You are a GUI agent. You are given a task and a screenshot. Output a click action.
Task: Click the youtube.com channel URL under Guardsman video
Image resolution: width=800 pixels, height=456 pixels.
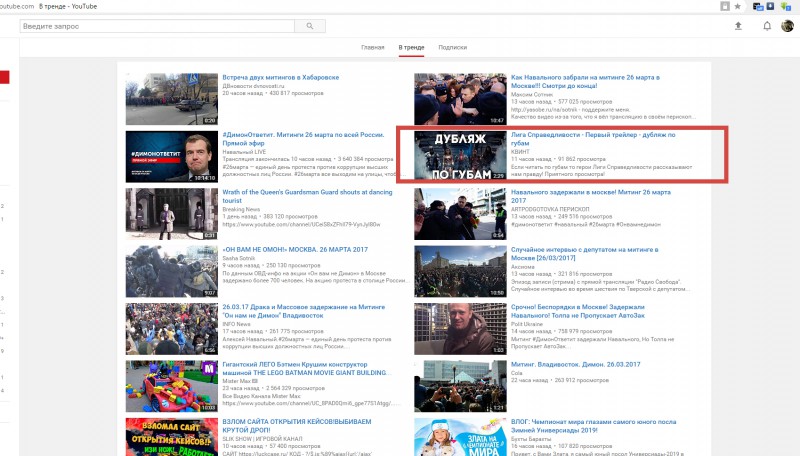point(301,225)
